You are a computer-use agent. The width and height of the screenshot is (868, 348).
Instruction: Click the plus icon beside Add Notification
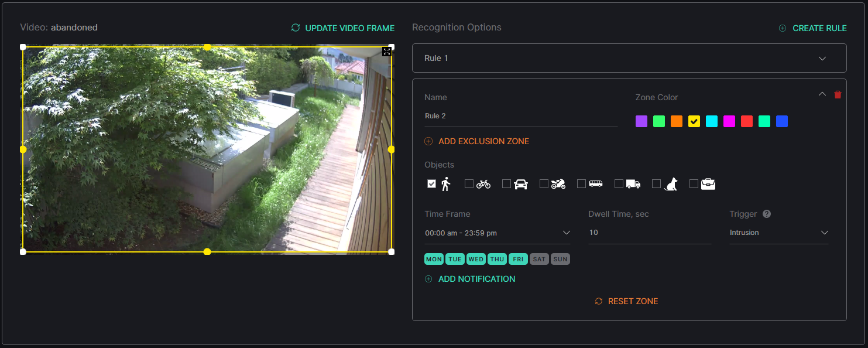(x=428, y=279)
